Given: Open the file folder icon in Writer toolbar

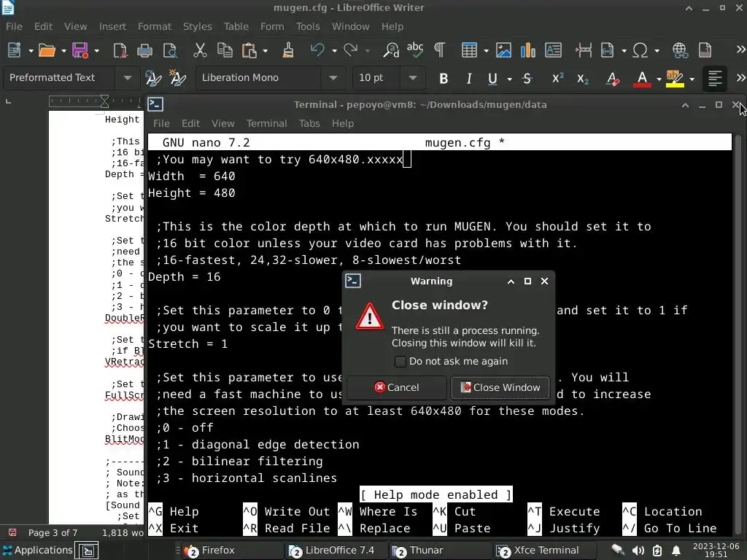Looking at the screenshot, I should click(47, 50).
